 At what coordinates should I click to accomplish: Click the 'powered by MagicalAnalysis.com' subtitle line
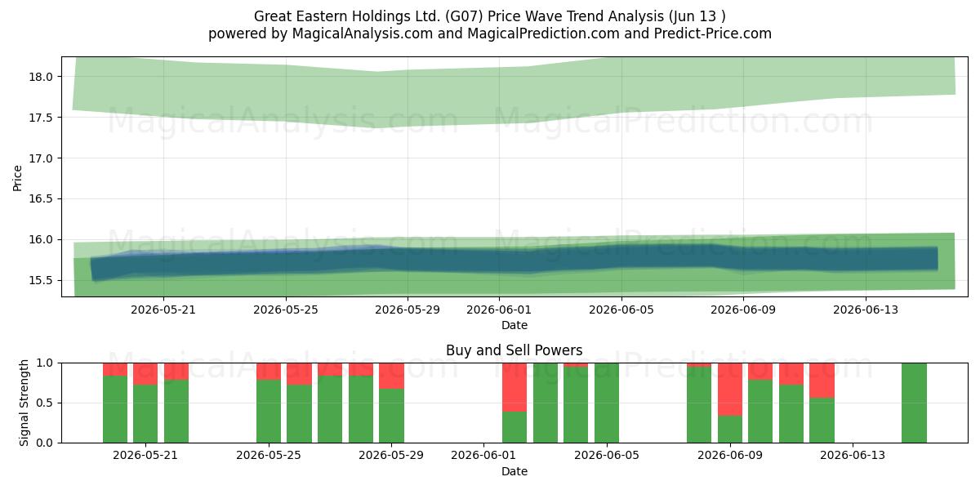[x=490, y=33]
